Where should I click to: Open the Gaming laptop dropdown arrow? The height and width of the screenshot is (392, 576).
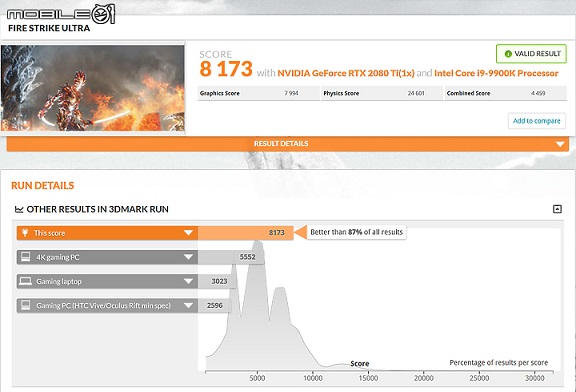click(188, 281)
